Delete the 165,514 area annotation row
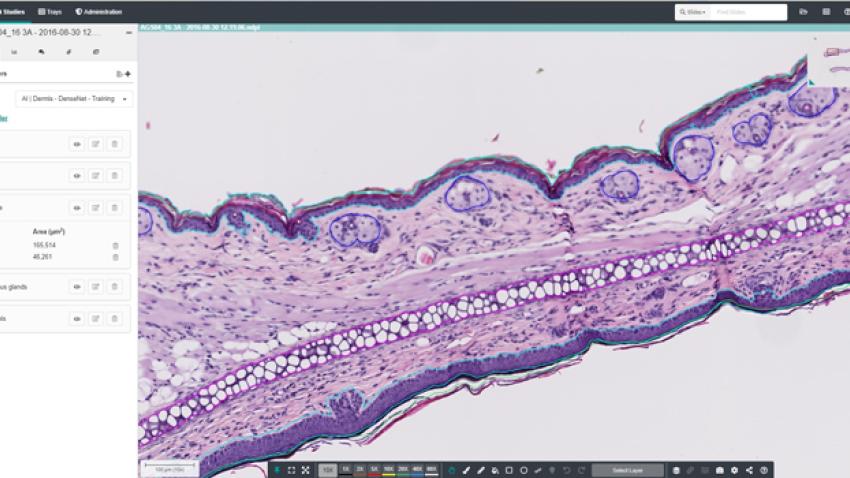Viewport: 850px width, 478px height. [x=115, y=245]
